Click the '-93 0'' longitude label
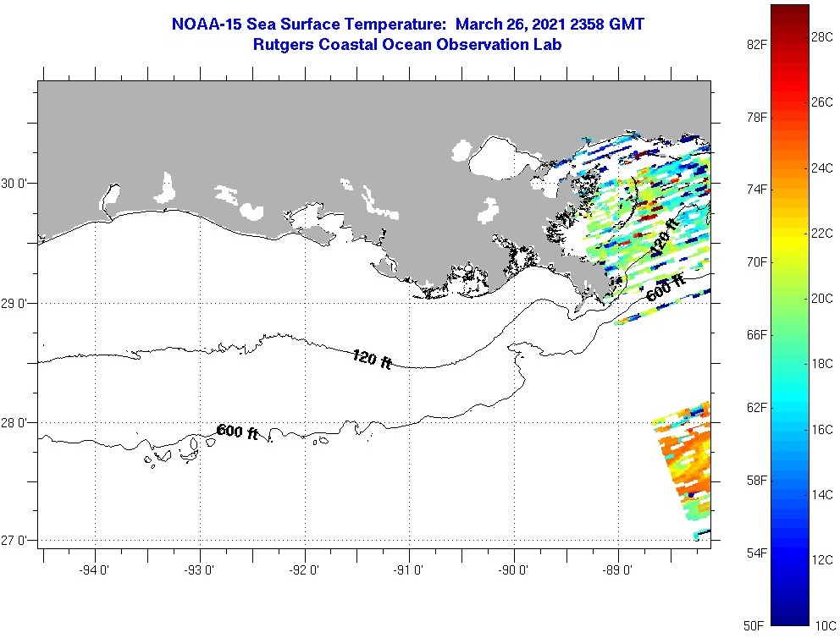Screen dimensions: 840x638 tap(199, 570)
